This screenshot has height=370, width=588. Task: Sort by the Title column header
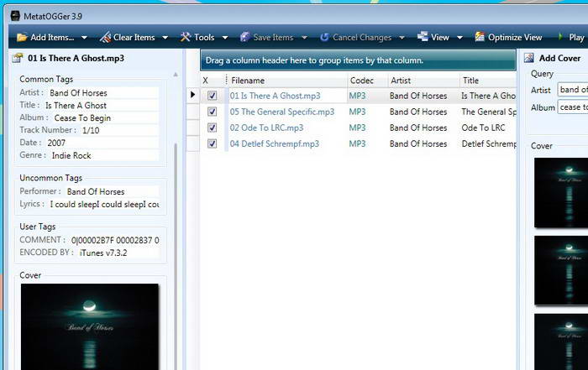[488, 81]
